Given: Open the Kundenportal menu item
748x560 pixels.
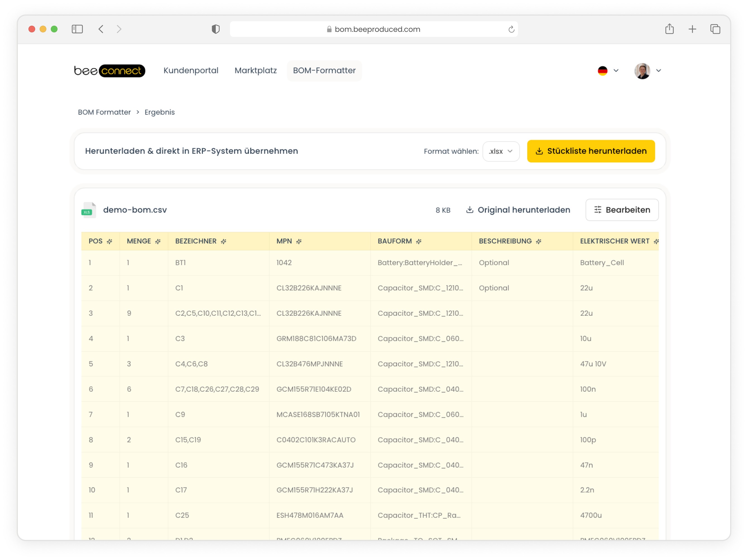Looking at the screenshot, I should 191,70.
